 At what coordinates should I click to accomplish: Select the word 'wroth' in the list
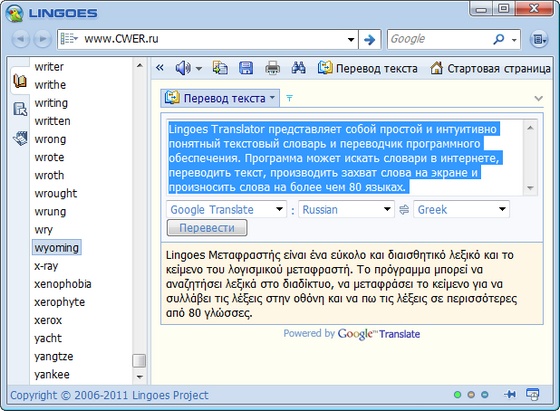(49, 175)
